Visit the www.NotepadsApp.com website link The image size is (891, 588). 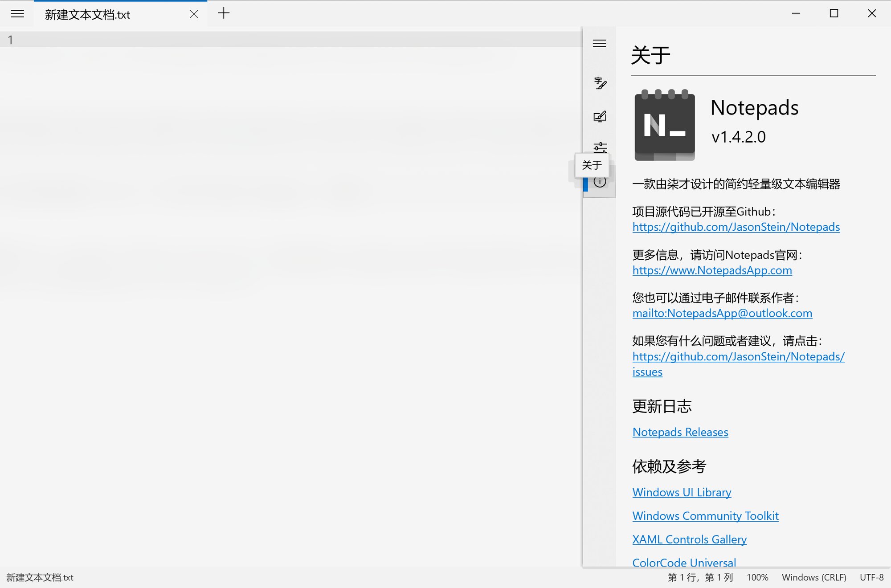point(712,270)
